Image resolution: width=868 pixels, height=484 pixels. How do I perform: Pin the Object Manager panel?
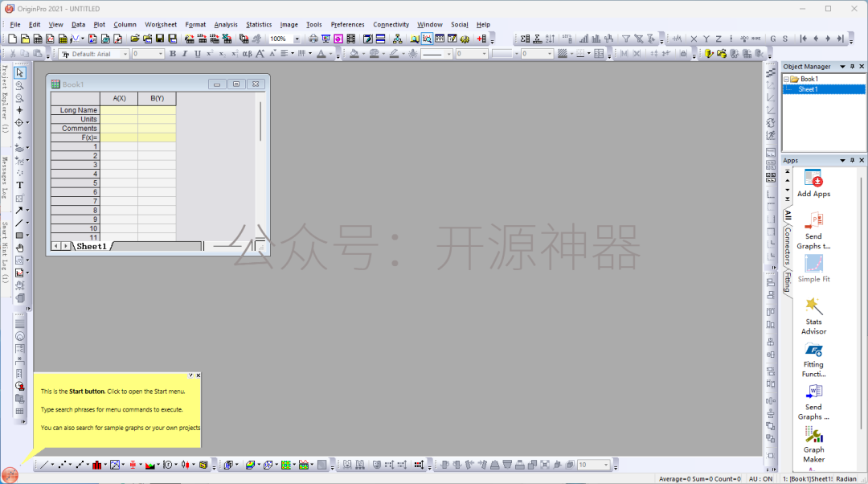pos(852,67)
